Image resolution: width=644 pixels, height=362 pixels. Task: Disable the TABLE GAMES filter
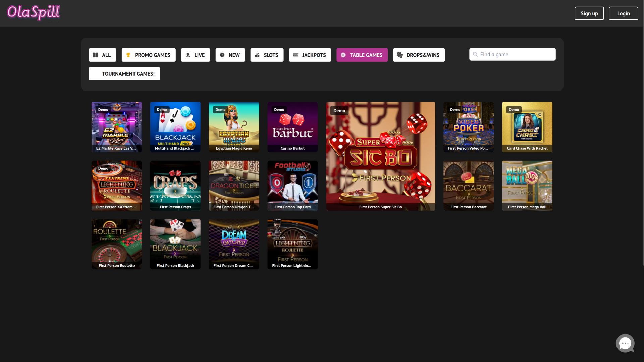pos(362,55)
